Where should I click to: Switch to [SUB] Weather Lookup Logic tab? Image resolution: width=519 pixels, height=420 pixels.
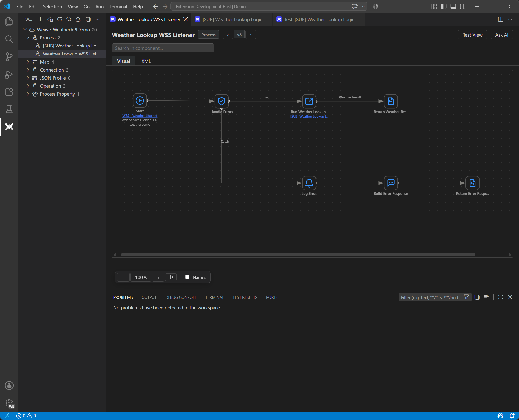pos(232,19)
